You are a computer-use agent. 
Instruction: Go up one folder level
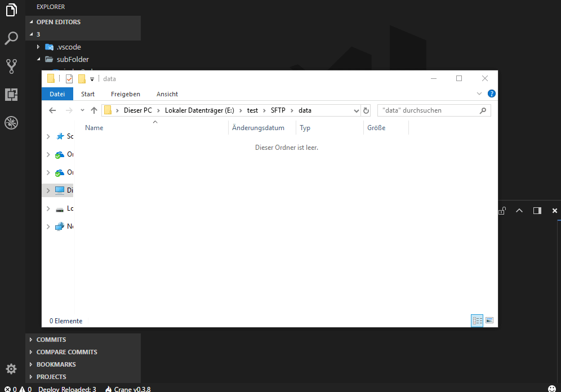(94, 110)
